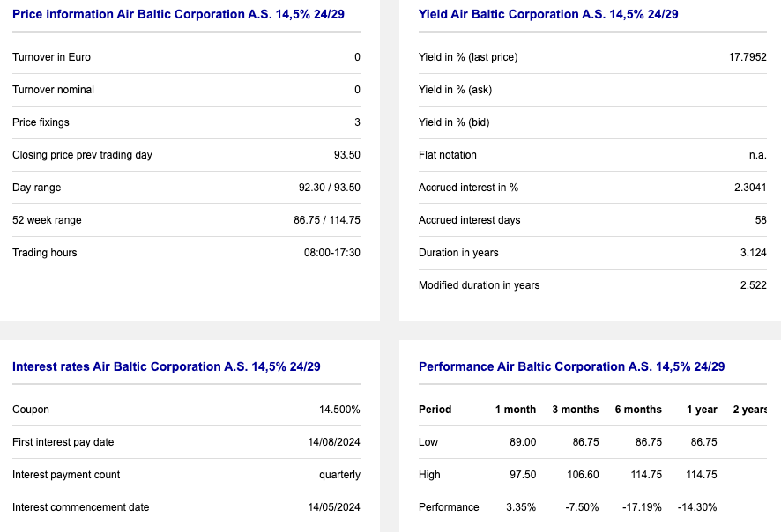Image resolution: width=781 pixels, height=532 pixels.
Task: Select the Turnover in Euro label
Action: 51,57
